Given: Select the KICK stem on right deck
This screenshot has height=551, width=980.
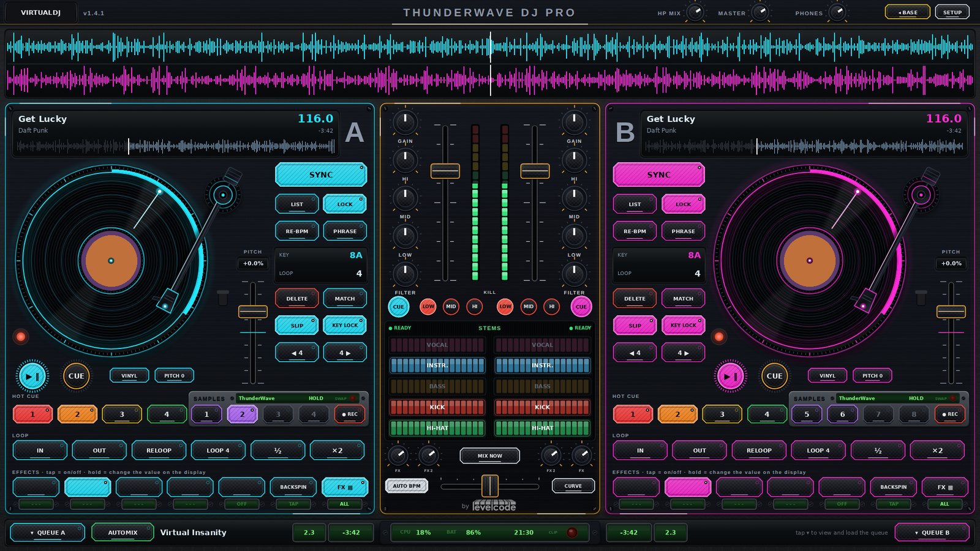Looking at the screenshot, I should click(542, 407).
